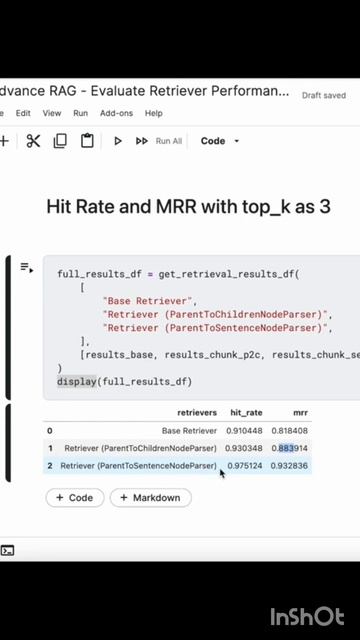Click the Draft saved status
This screenshot has width=360, height=640.
pos(324,96)
